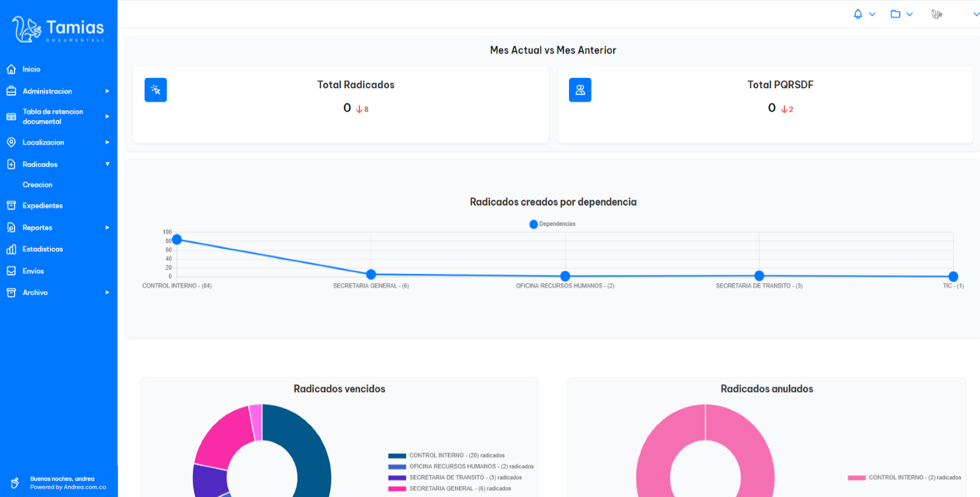Go to Envios in sidebar
980x497 pixels.
click(33, 271)
